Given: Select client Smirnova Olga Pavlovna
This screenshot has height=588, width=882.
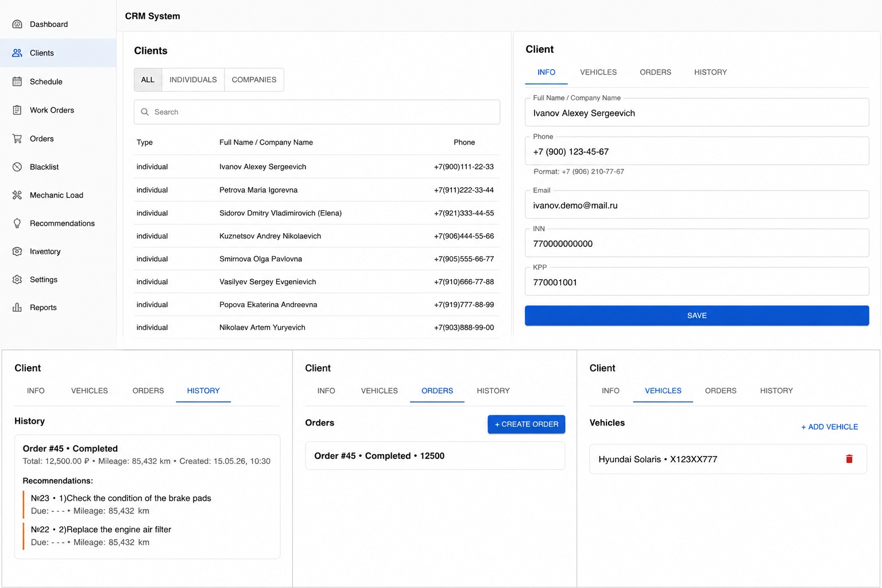Looking at the screenshot, I should (x=317, y=259).
